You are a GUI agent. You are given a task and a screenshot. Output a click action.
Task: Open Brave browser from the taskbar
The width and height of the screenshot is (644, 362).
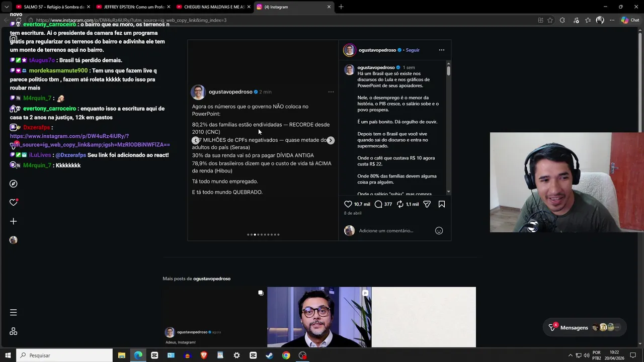click(x=204, y=355)
